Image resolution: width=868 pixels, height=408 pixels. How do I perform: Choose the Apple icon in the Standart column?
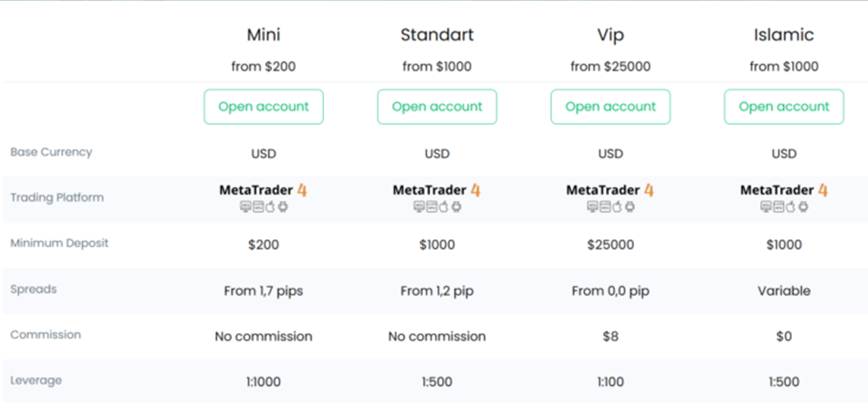(443, 207)
